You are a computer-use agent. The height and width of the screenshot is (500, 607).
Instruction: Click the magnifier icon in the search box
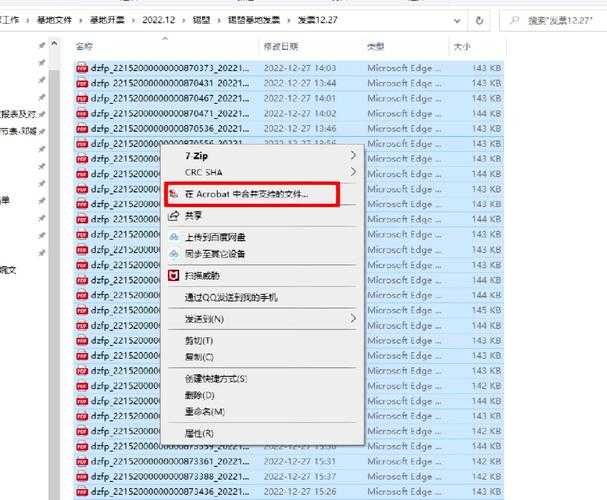pyautogui.click(x=514, y=20)
